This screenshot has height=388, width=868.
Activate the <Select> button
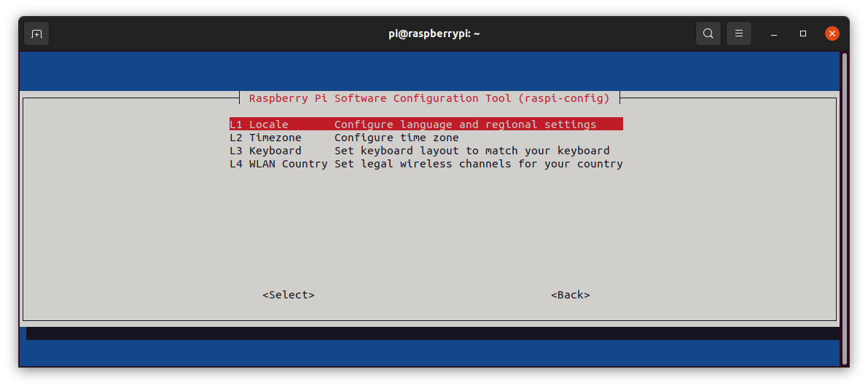[289, 295]
